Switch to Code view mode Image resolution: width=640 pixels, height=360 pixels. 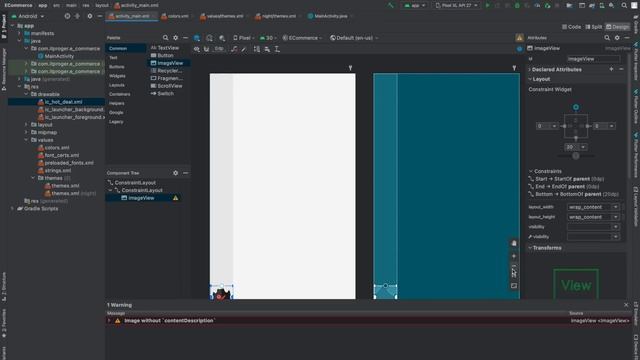[x=571, y=27]
